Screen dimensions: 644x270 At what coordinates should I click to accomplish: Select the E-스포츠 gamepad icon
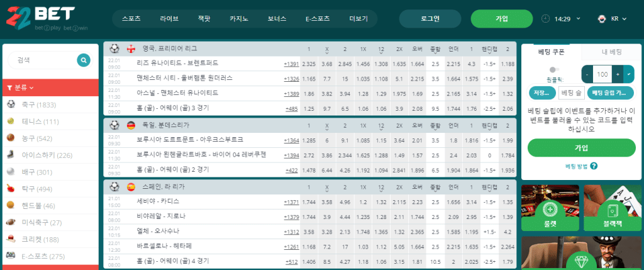pyautogui.click(x=11, y=256)
